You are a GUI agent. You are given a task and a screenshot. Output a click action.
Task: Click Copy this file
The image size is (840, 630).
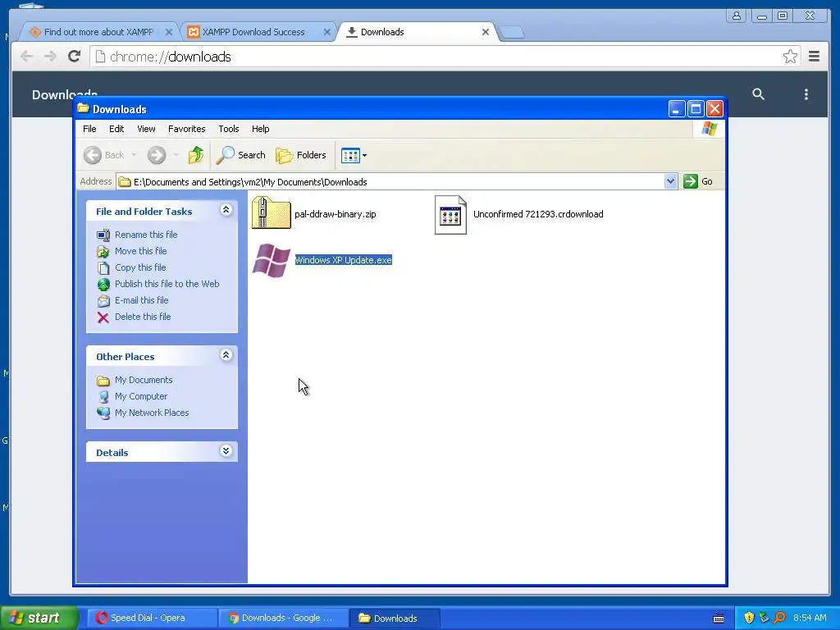(140, 267)
